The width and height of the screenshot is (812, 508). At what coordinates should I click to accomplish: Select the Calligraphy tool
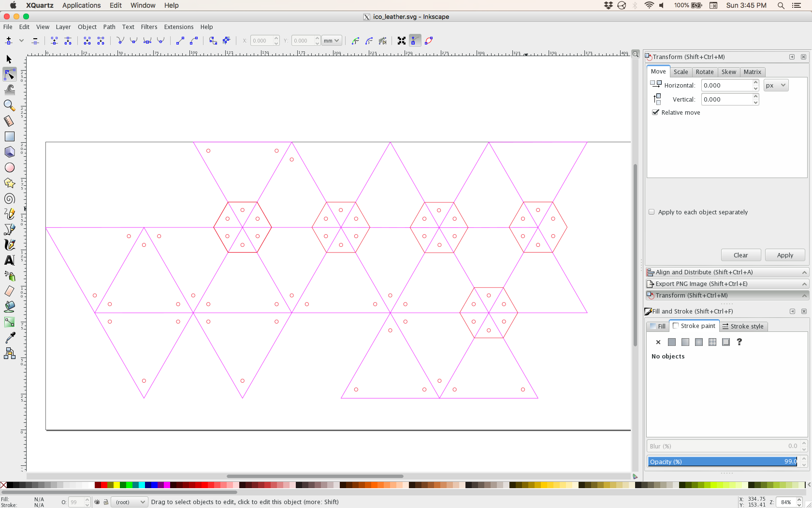(9, 245)
